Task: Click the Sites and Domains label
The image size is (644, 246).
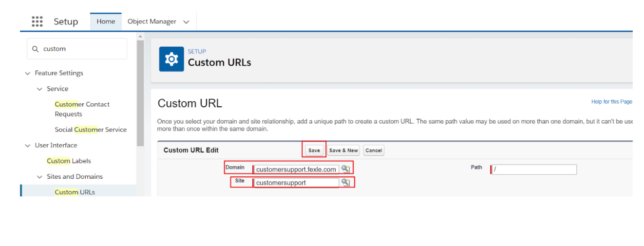Action: (75, 176)
